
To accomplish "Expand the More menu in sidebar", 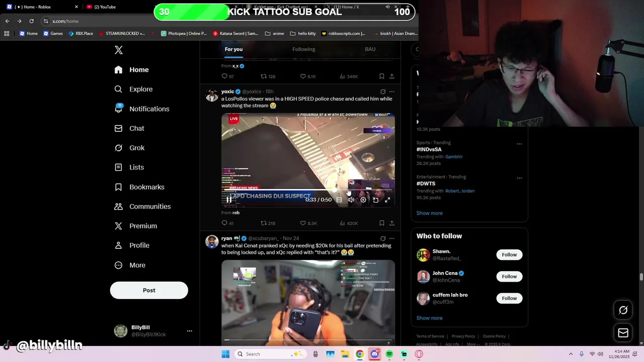I will click(x=130, y=265).
